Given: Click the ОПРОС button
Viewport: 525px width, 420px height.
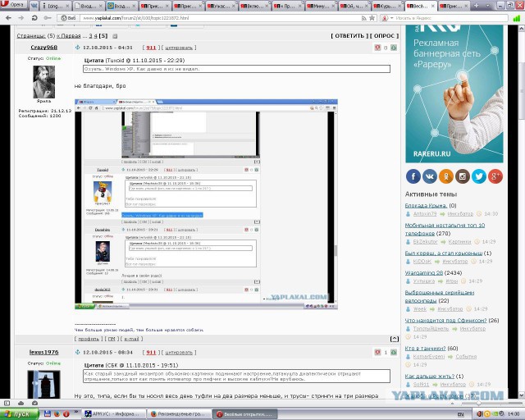Looking at the screenshot, I should coord(384,35).
